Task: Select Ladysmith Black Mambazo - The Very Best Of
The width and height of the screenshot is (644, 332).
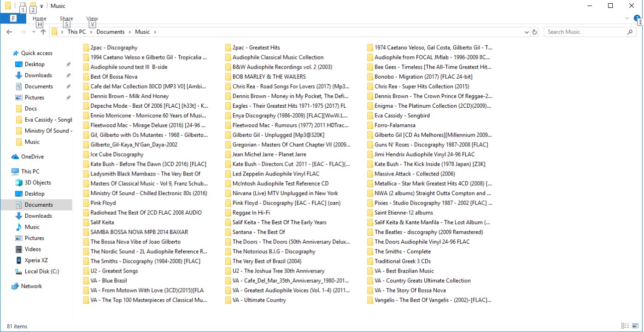Action: (x=146, y=174)
